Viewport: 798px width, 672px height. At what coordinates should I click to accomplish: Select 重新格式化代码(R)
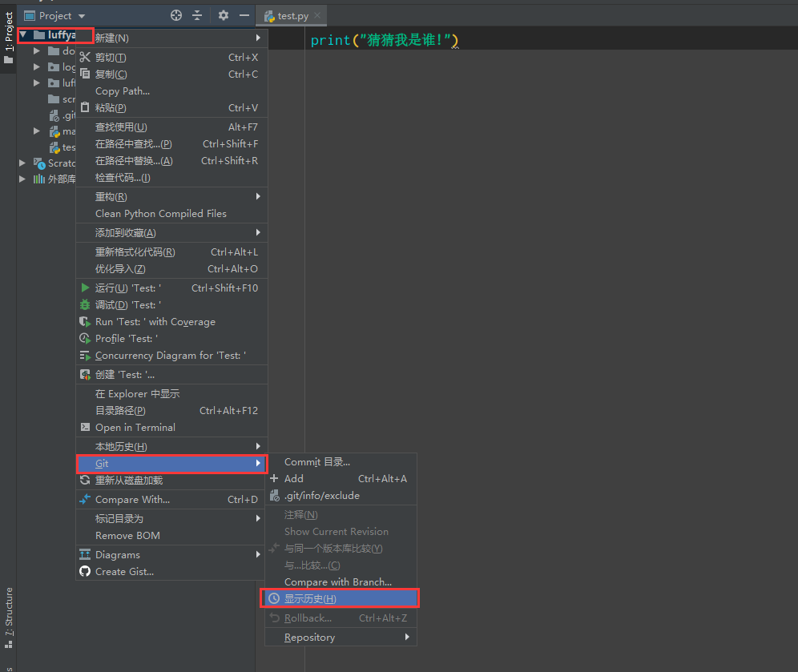pos(171,252)
